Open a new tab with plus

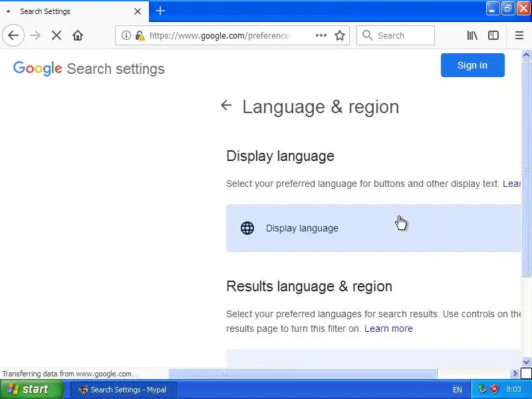[x=160, y=11]
